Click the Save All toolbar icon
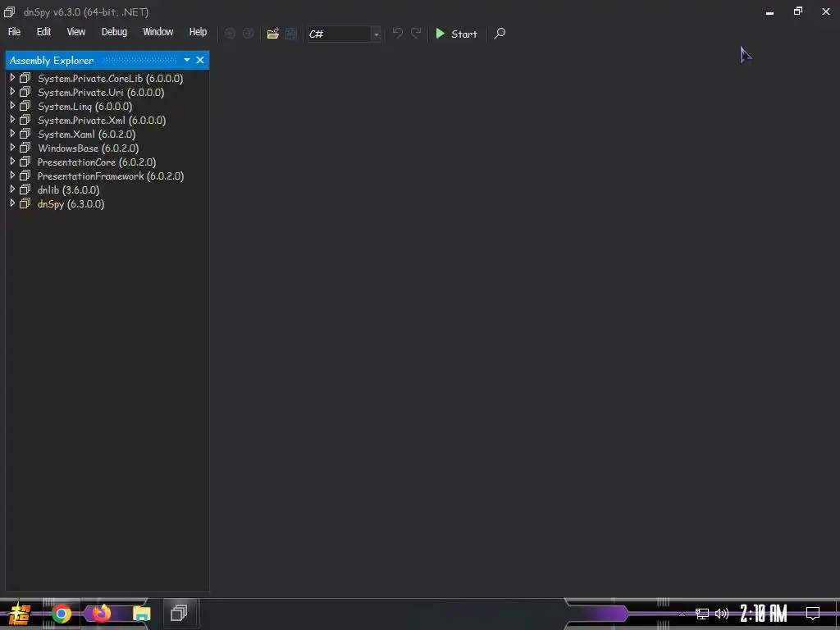 (x=291, y=34)
